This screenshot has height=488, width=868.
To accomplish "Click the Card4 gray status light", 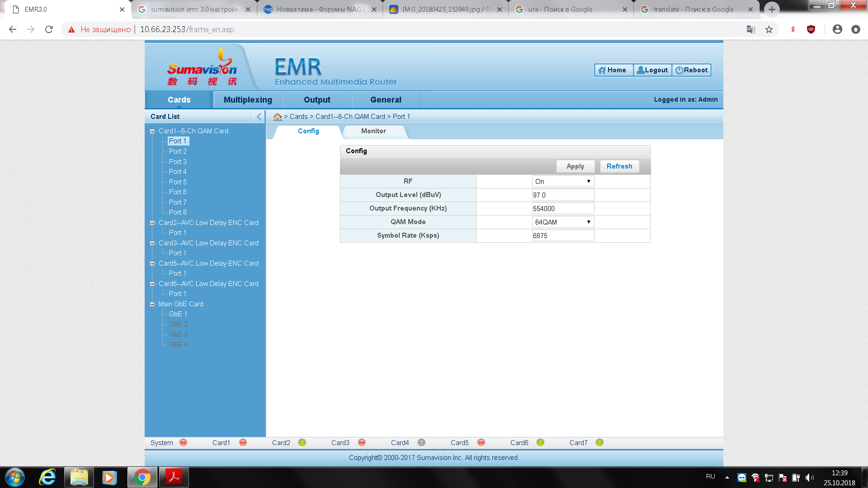I will point(421,443).
